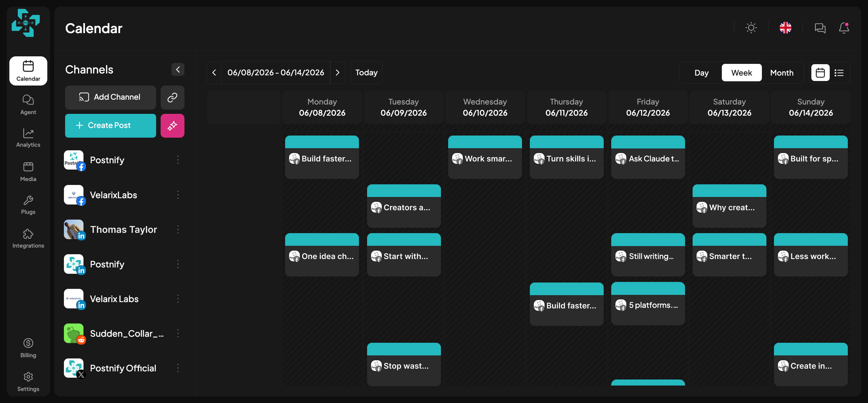This screenshot has height=403, width=868.
Task: Open the "Built for sp..." post on Sunday
Action: point(811,157)
